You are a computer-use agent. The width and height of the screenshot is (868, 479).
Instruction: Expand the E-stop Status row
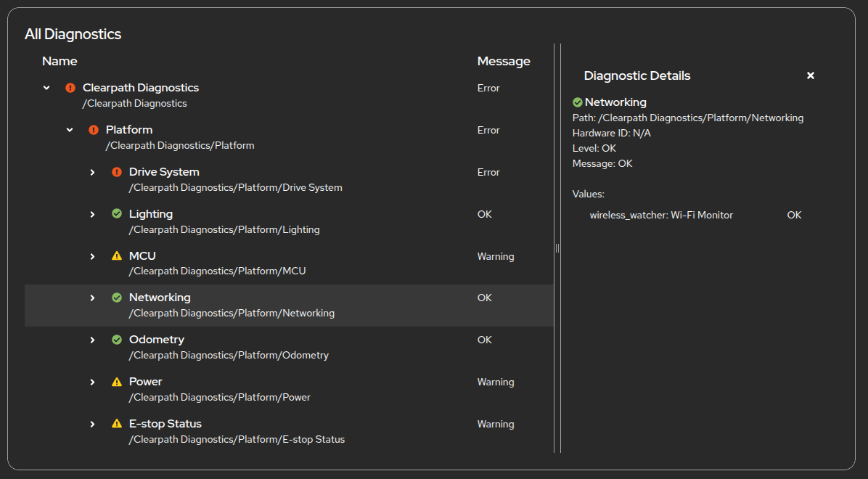93,424
